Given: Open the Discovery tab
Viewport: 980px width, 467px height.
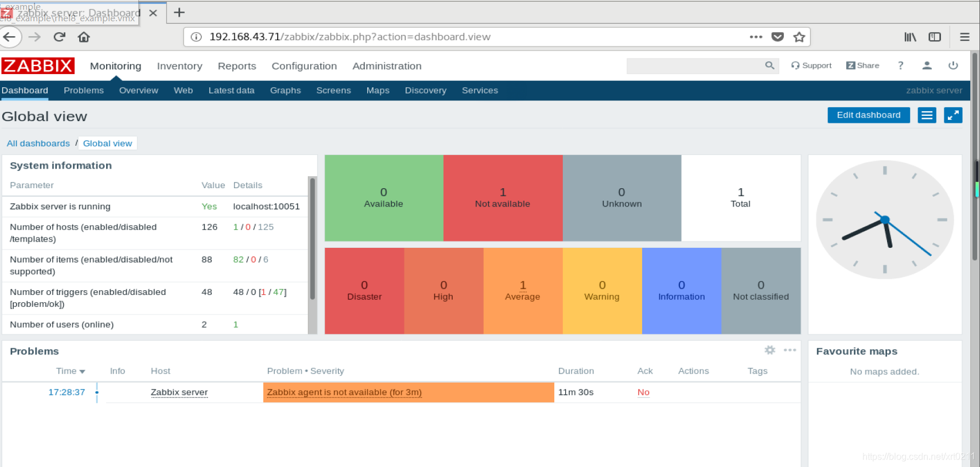Looking at the screenshot, I should tap(425, 90).
